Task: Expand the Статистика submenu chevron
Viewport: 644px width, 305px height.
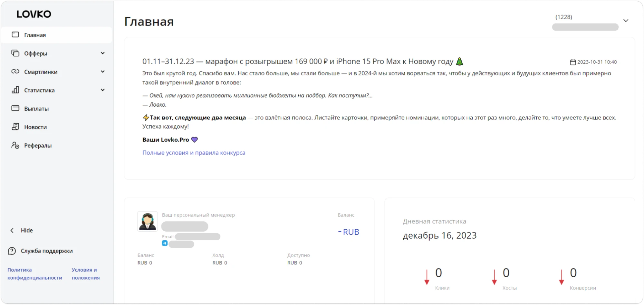Action: [x=103, y=90]
